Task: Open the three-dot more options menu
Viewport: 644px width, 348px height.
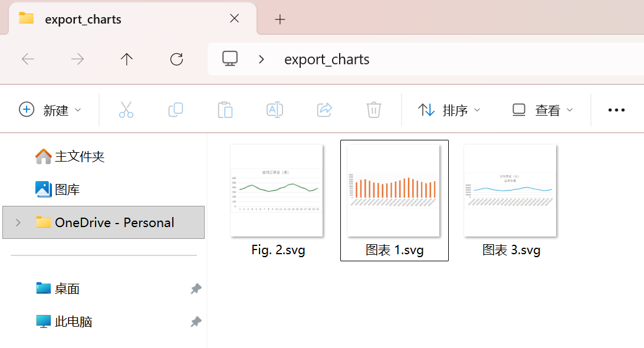Action: [616, 110]
